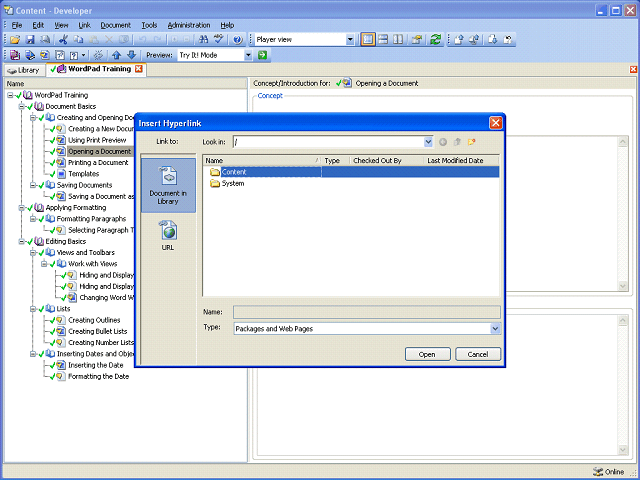This screenshot has height=480, width=640.
Task: Open the Link menu
Action: (84, 25)
